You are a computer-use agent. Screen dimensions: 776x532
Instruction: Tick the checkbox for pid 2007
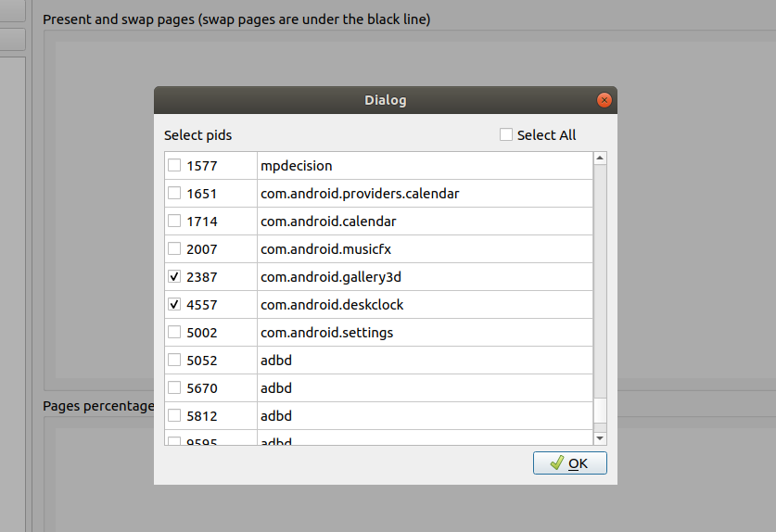point(174,248)
